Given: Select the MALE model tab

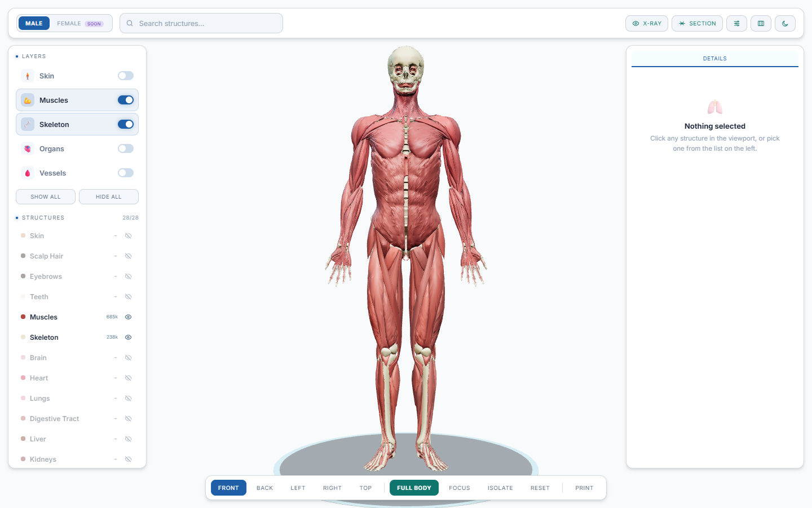Looking at the screenshot, I should tap(34, 23).
